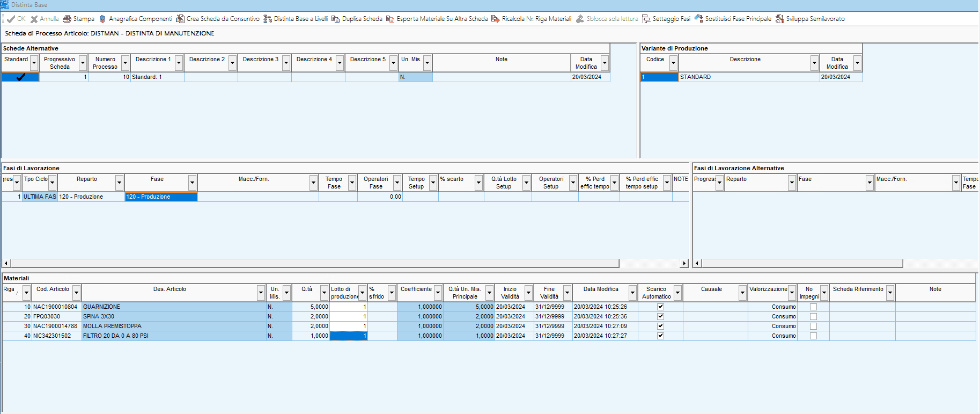The height and width of the screenshot is (414, 980).
Task: Open Causale column filter dropdown
Action: (742, 293)
